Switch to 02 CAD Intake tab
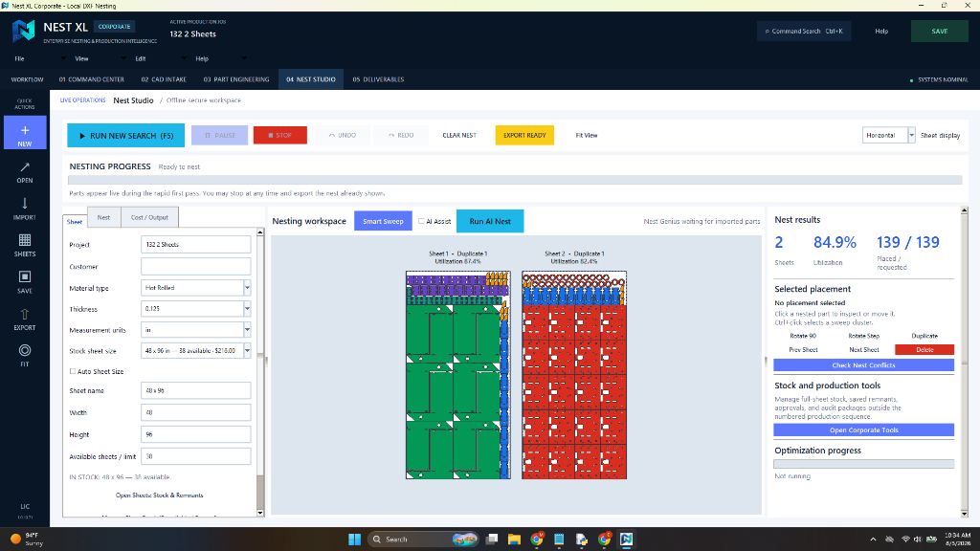980x551 pixels. tap(164, 79)
